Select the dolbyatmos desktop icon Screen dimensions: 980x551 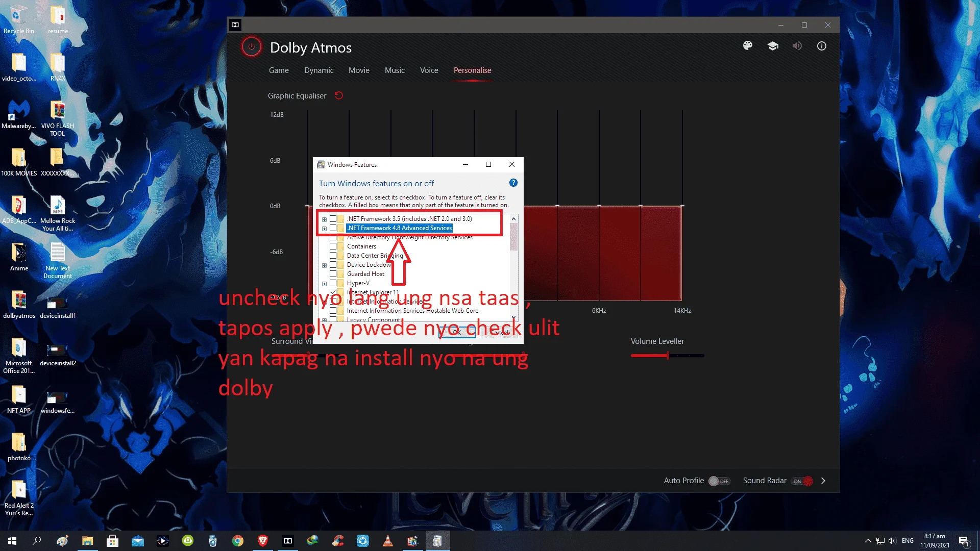(19, 304)
